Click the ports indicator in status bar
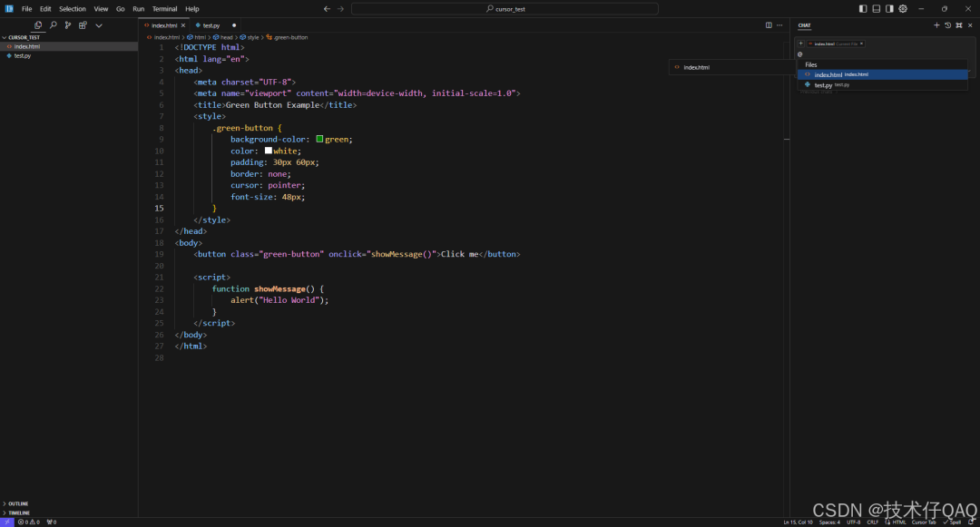This screenshot has width=980, height=527. [x=51, y=522]
